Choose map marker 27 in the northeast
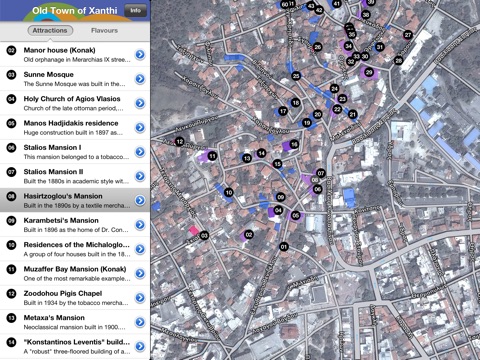 click(x=408, y=35)
